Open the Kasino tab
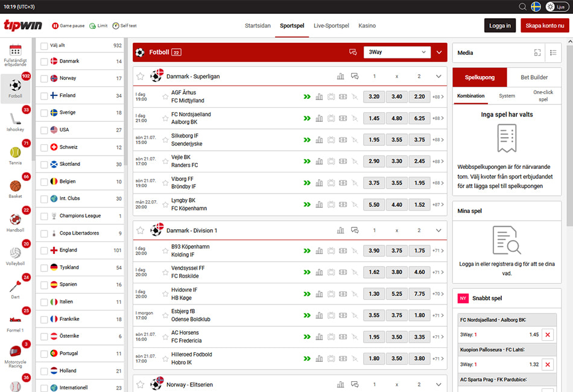This screenshot has height=392, width=573. click(x=367, y=25)
